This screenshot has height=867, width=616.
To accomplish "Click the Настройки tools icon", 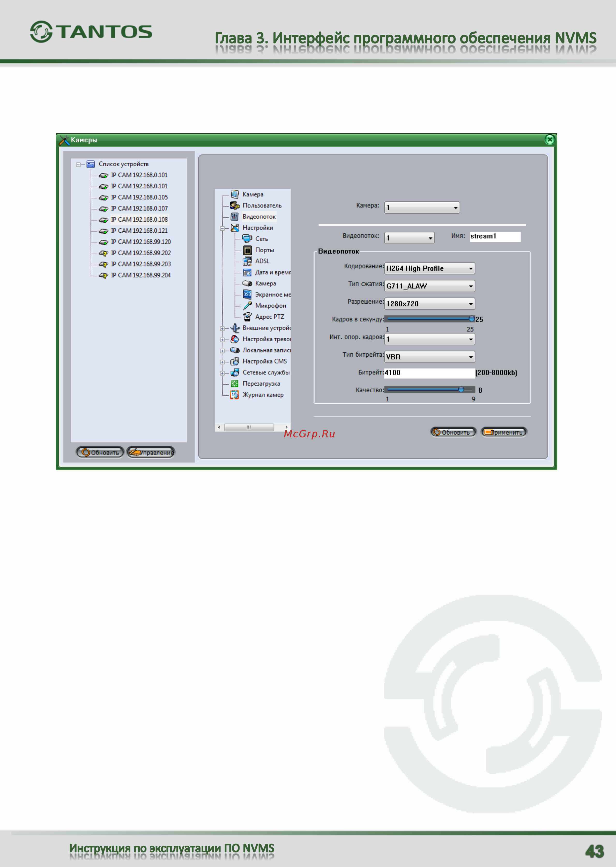I will point(235,228).
